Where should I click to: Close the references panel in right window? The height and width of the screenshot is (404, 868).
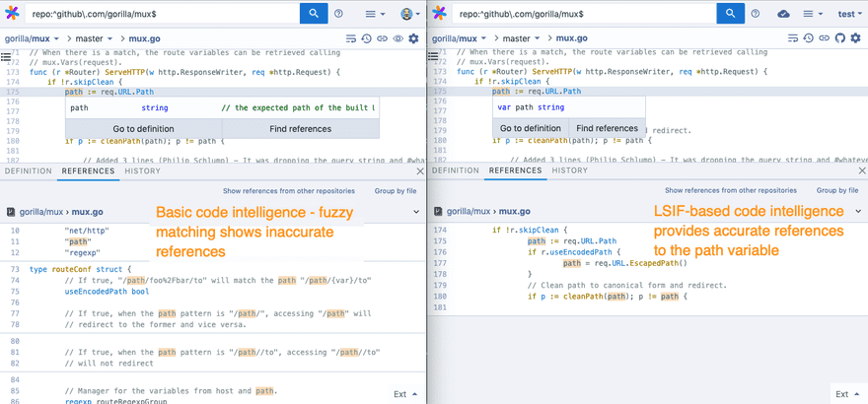click(862, 171)
